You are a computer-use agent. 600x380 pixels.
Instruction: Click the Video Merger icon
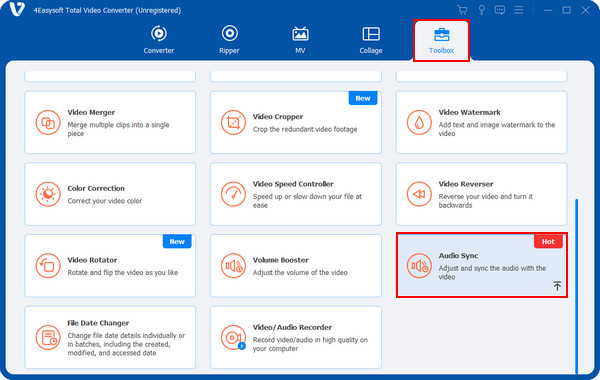(x=48, y=122)
